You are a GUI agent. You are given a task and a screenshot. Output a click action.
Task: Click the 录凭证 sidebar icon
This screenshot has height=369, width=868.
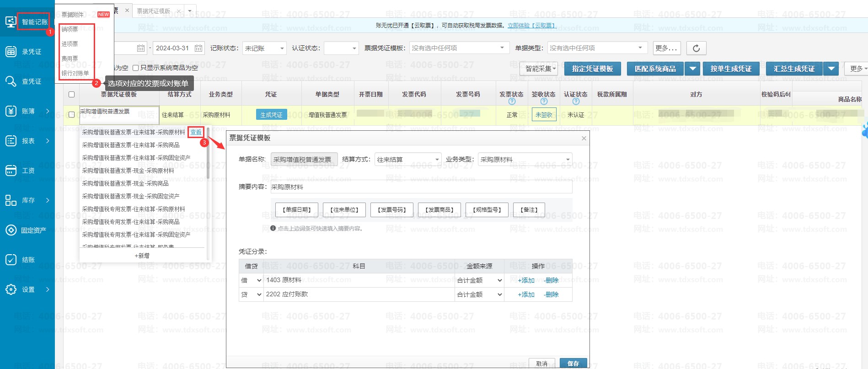pos(11,52)
